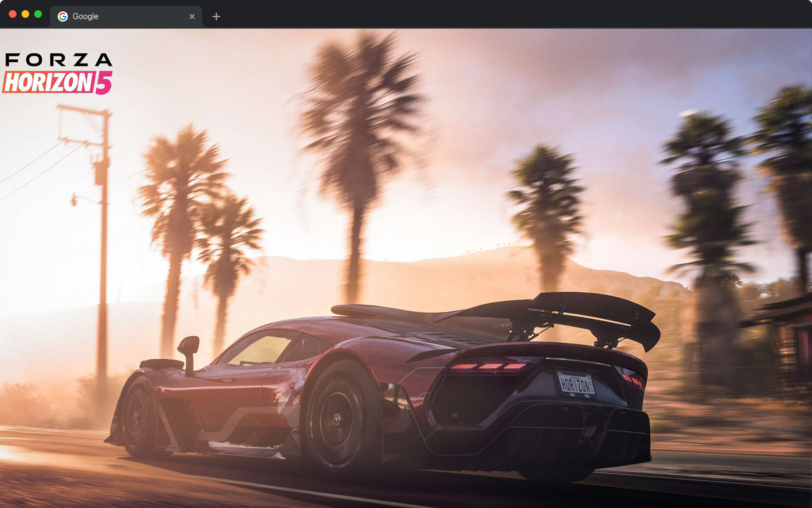
Task: Close the Google tab
Action: point(192,17)
